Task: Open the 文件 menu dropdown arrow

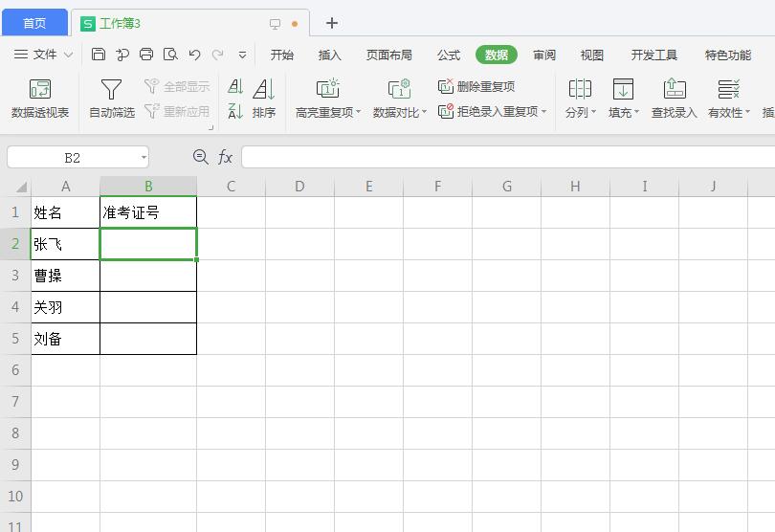Action: pos(69,55)
